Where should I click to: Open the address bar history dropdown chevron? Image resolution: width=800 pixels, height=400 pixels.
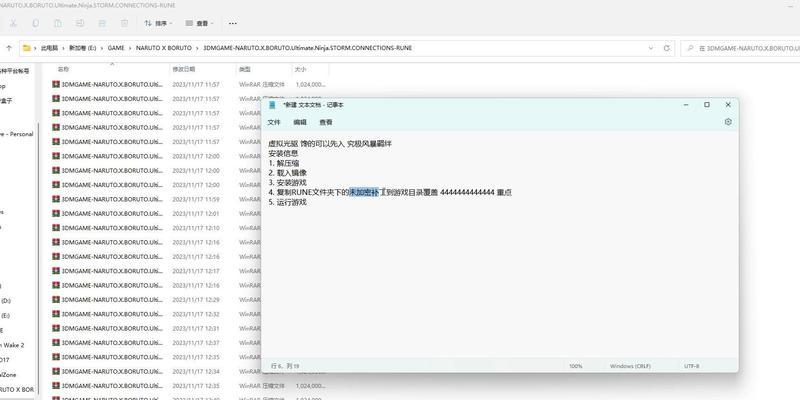click(651, 48)
